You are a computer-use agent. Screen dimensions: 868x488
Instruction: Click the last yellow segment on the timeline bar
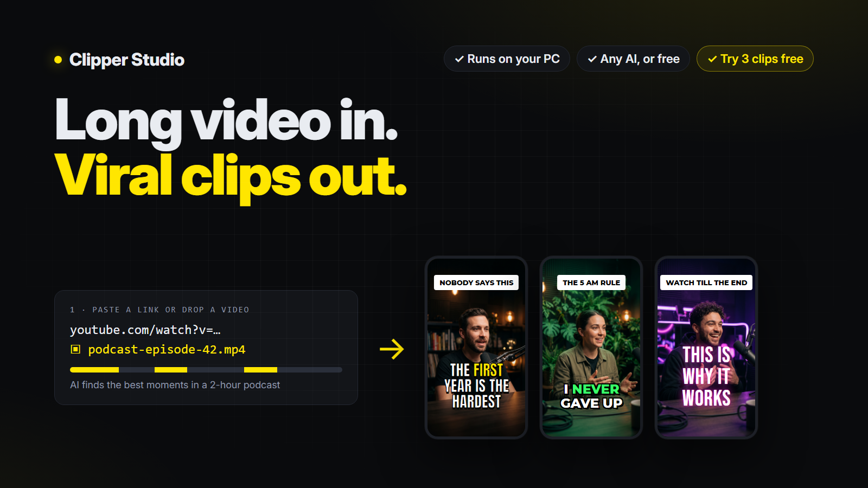(x=260, y=370)
